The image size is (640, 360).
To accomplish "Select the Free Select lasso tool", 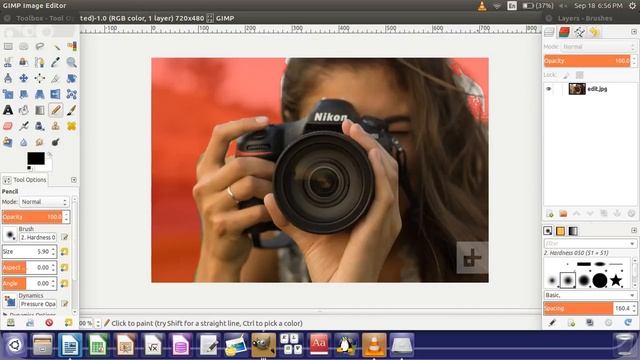I will tap(40, 47).
